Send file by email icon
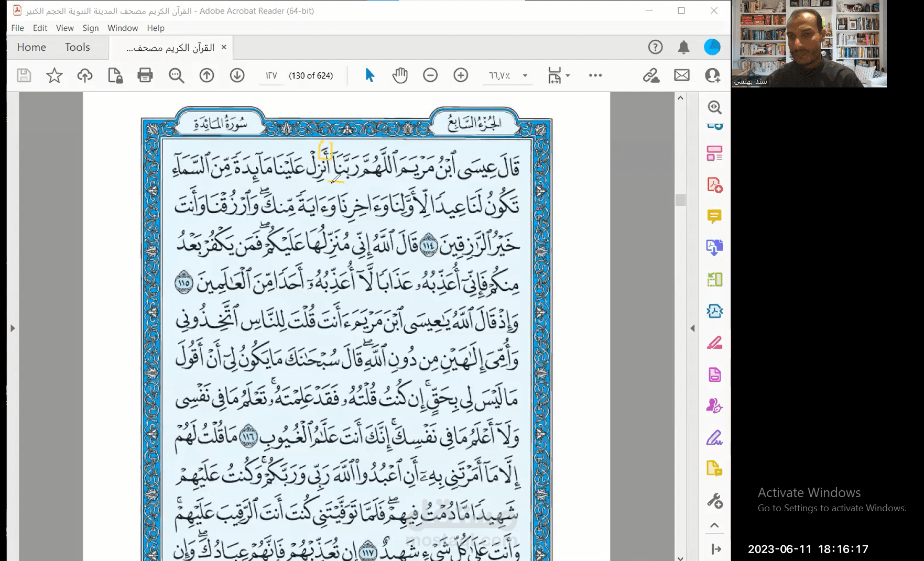The width and height of the screenshot is (924, 561). click(681, 75)
